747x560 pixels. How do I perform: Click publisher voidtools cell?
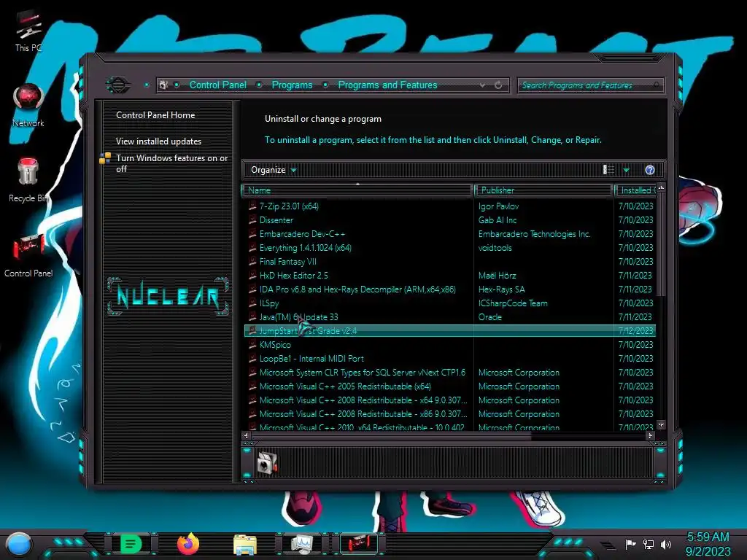(x=495, y=248)
